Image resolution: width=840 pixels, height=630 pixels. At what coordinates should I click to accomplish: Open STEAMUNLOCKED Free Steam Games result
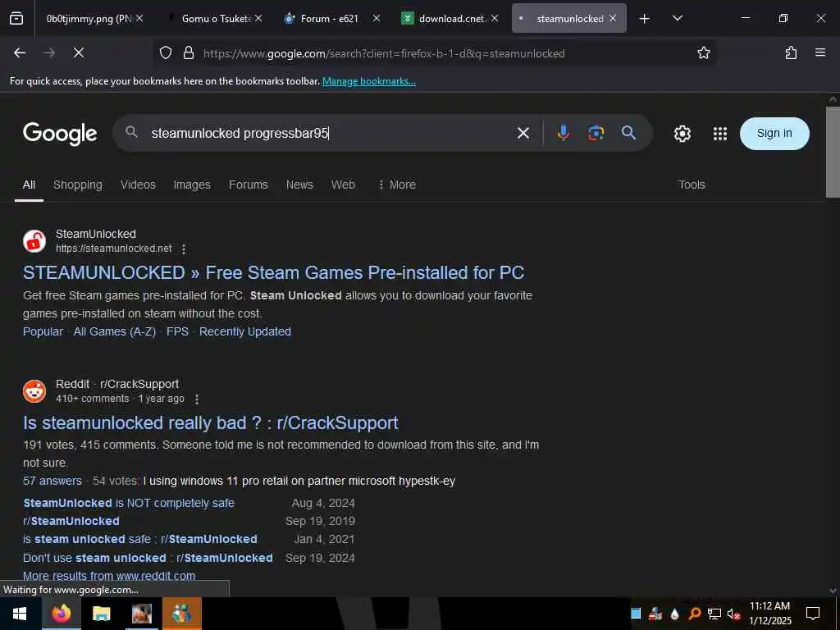(273, 272)
